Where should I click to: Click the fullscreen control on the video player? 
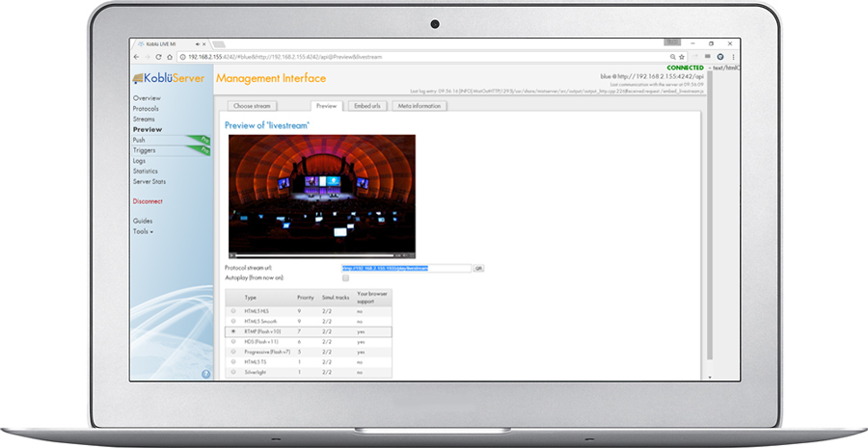[x=411, y=255]
